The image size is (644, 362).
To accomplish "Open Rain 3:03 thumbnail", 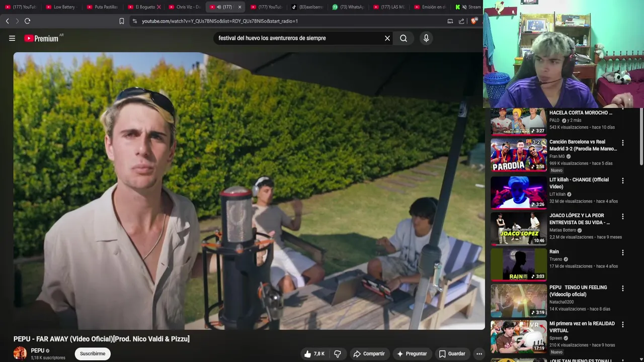I will [519, 264].
